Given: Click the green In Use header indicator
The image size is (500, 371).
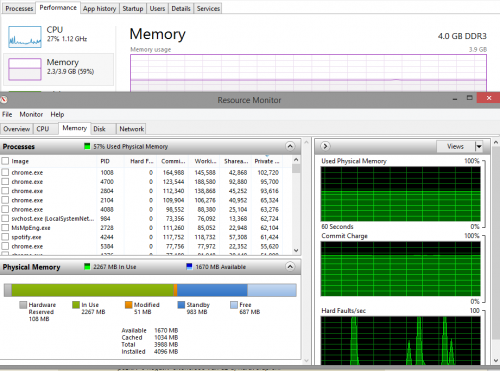Looking at the screenshot, I should point(87,267).
